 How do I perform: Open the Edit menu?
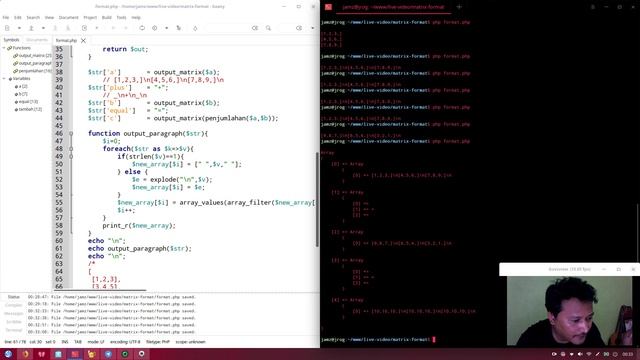click(18, 18)
